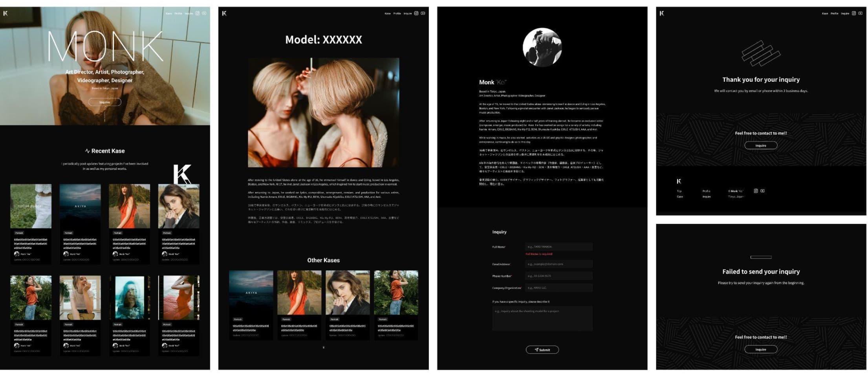
Task: Follow the Inquire link in the footer
Action: [707, 196]
